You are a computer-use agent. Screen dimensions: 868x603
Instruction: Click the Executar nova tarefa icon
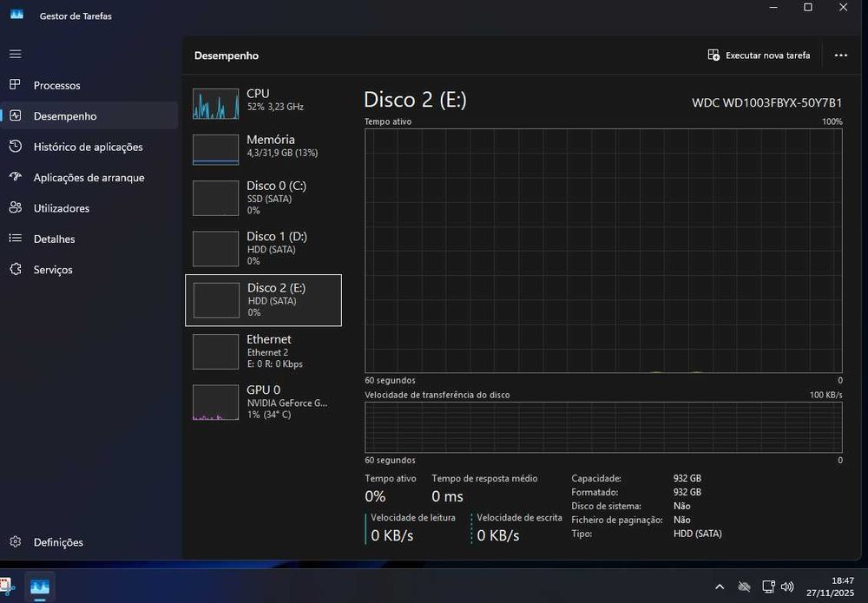pyautogui.click(x=713, y=55)
